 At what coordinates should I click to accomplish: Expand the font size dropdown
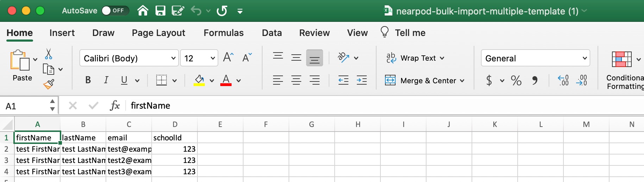(x=213, y=58)
